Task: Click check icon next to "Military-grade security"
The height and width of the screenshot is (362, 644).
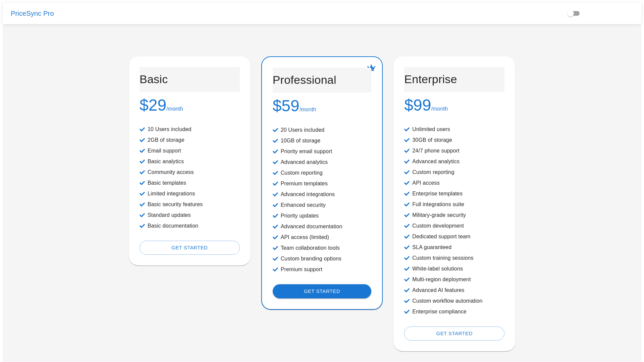Action: coord(407,215)
